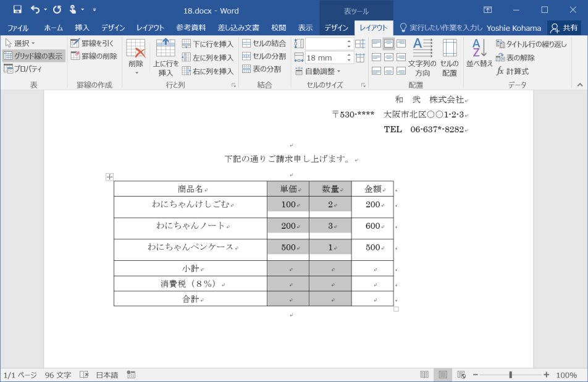588x382 pixels.
Task: Open the Customize Quick Access Toolbar dropdown
Action: [94, 10]
